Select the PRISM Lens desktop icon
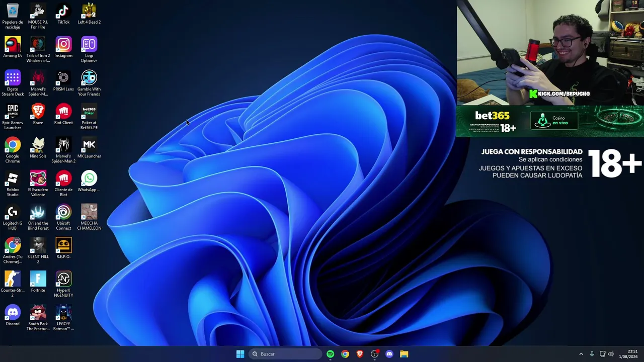 [63, 81]
